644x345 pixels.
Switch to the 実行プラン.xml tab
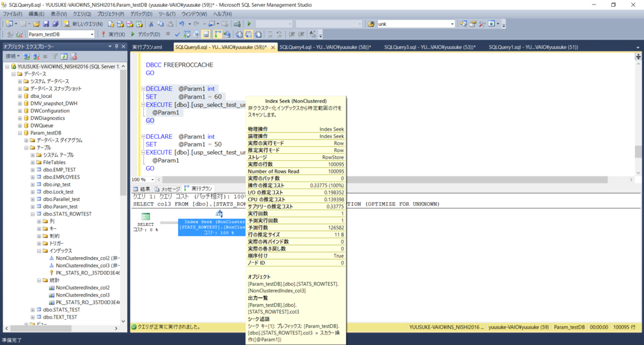tap(147, 47)
